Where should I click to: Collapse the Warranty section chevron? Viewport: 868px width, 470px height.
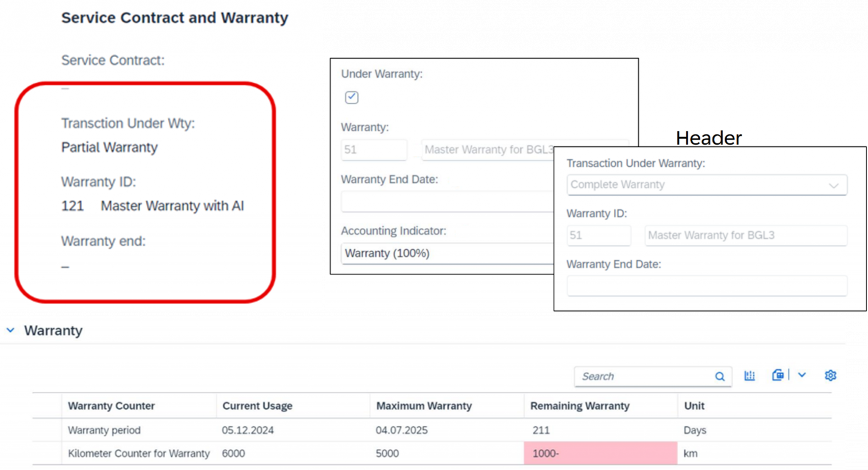[10, 330]
